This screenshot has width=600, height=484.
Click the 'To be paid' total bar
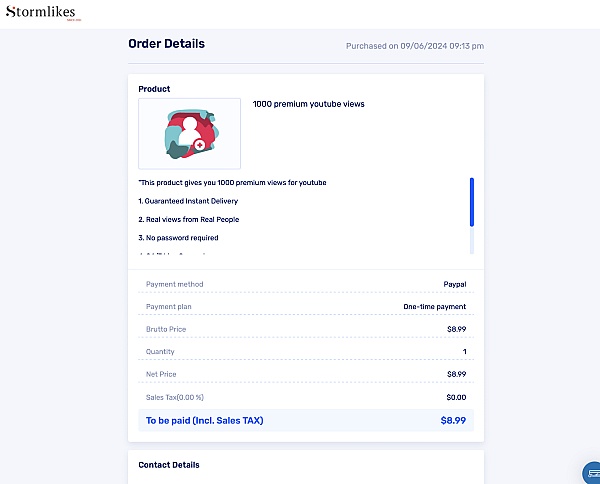(306, 420)
